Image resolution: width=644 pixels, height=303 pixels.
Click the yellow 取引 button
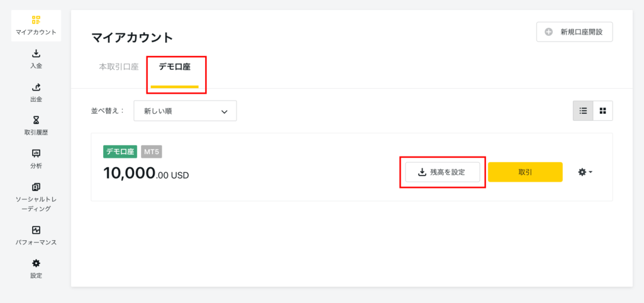pos(525,172)
